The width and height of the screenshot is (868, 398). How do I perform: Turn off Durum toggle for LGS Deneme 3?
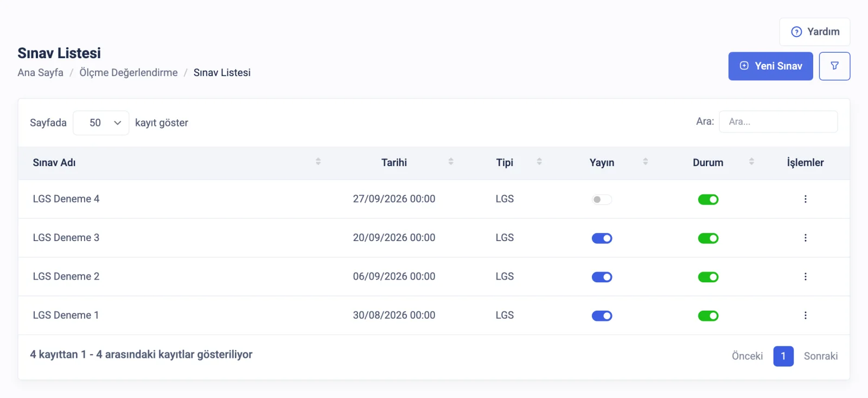click(708, 238)
